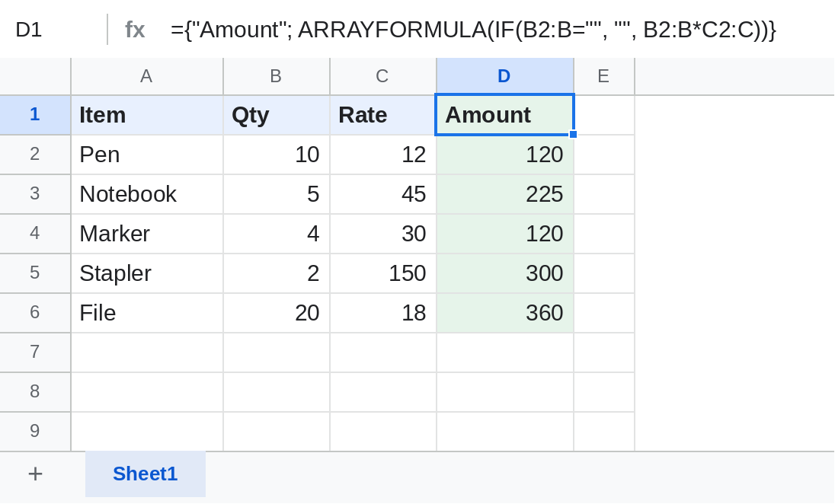The height and width of the screenshot is (504, 835).
Task: Click the add sheet plus icon
Action: [35, 474]
